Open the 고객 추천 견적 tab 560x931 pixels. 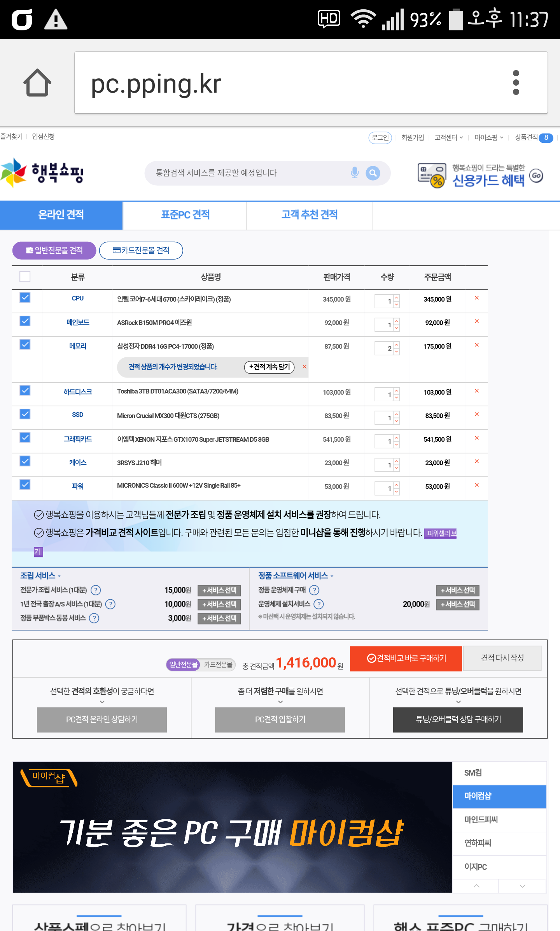tap(309, 215)
